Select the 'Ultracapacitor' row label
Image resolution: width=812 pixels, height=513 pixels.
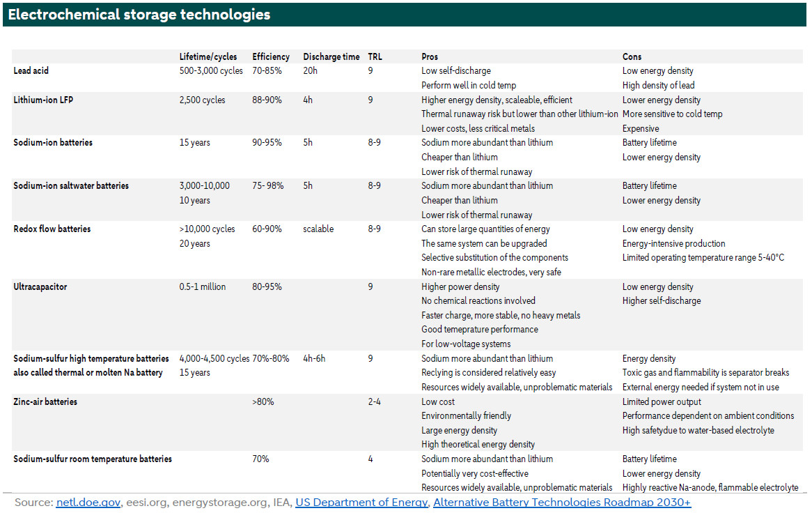(40, 286)
